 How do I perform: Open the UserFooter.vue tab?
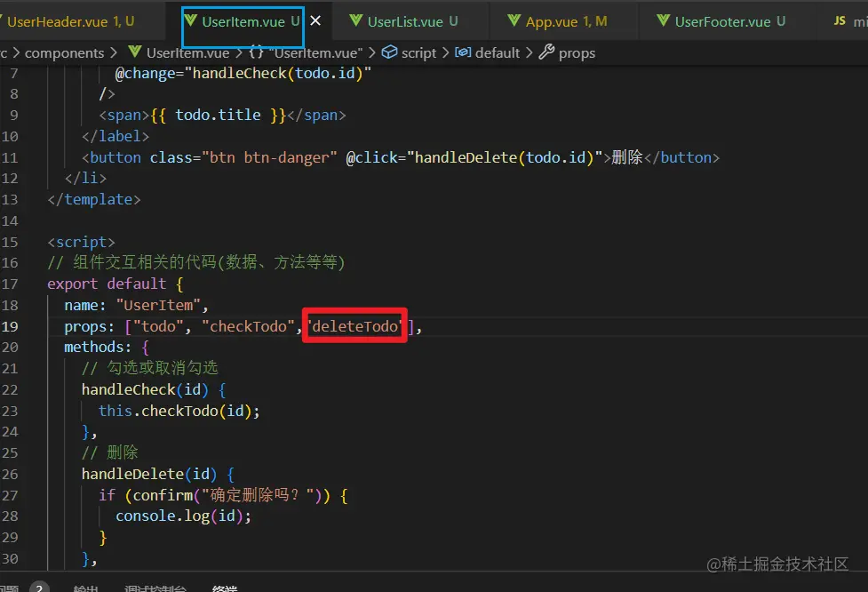click(722, 21)
